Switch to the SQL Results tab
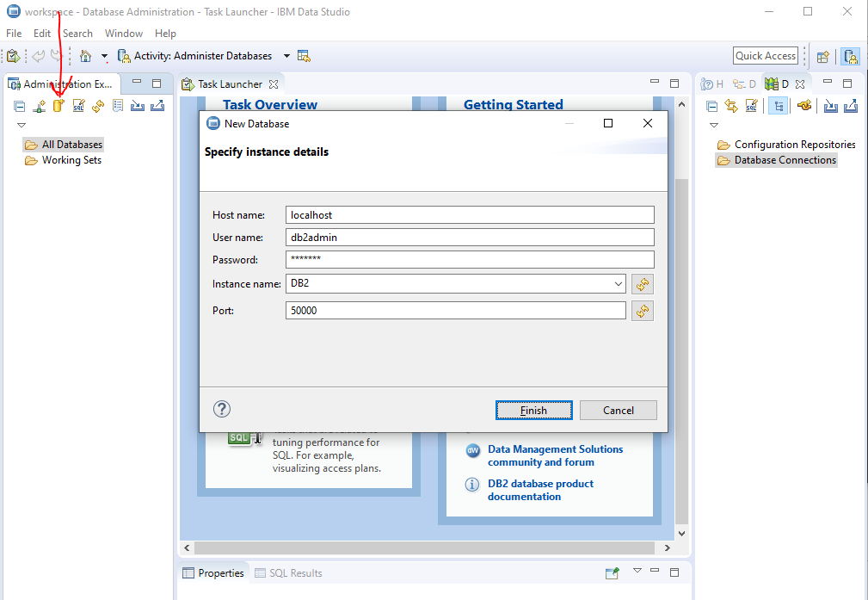Image resolution: width=868 pixels, height=600 pixels. click(288, 572)
